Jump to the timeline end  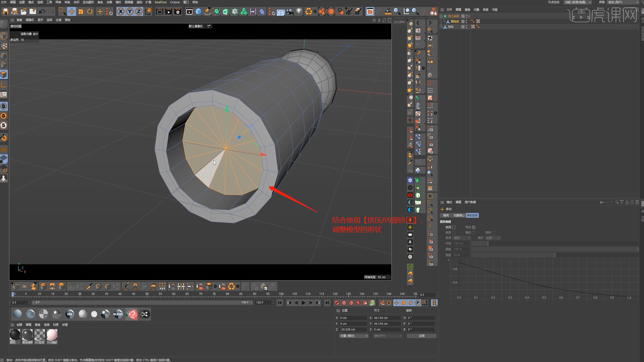(x=327, y=303)
